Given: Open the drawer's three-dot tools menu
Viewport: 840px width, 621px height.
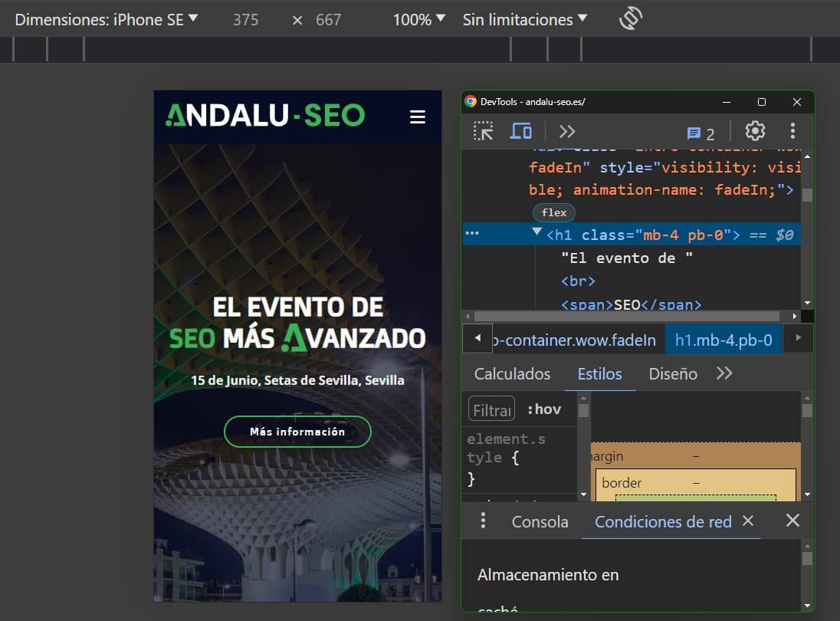Looking at the screenshot, I should coord(483,521).
